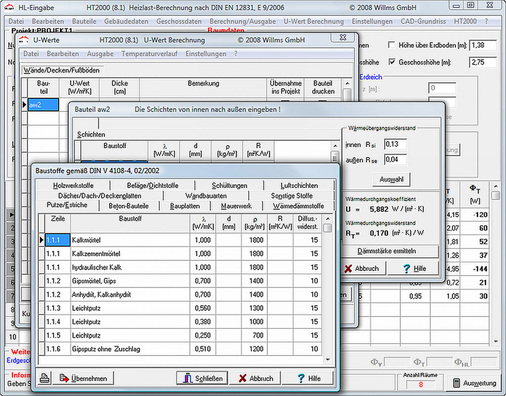This screenshot has height=396, width=506.
Task: Click the Schichten table scroll-up arrow
Action: pos(335,146)
